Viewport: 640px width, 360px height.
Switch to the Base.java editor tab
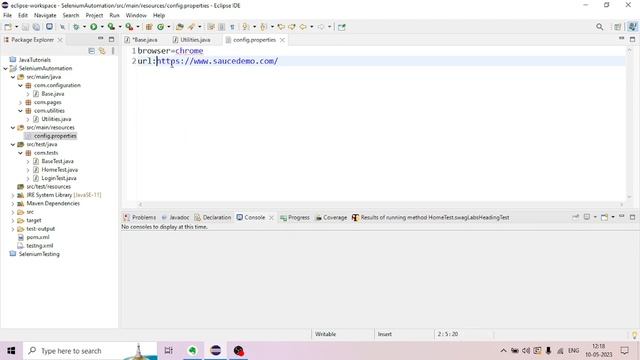(144, 40)
